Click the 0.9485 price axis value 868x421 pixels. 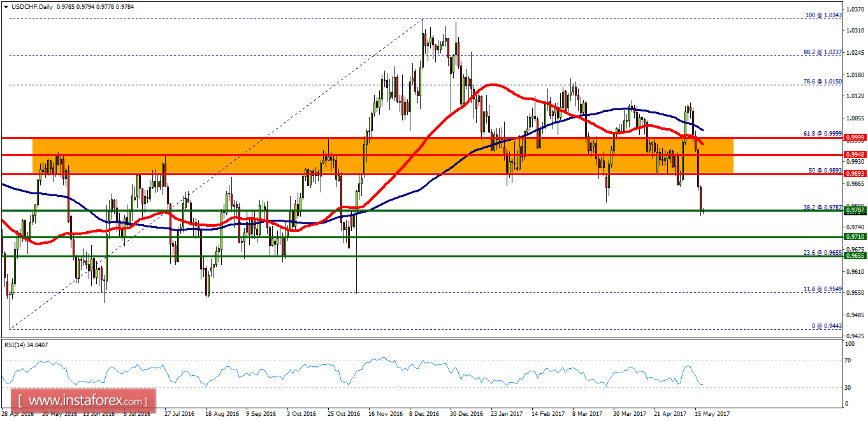[x=855, y=315]
